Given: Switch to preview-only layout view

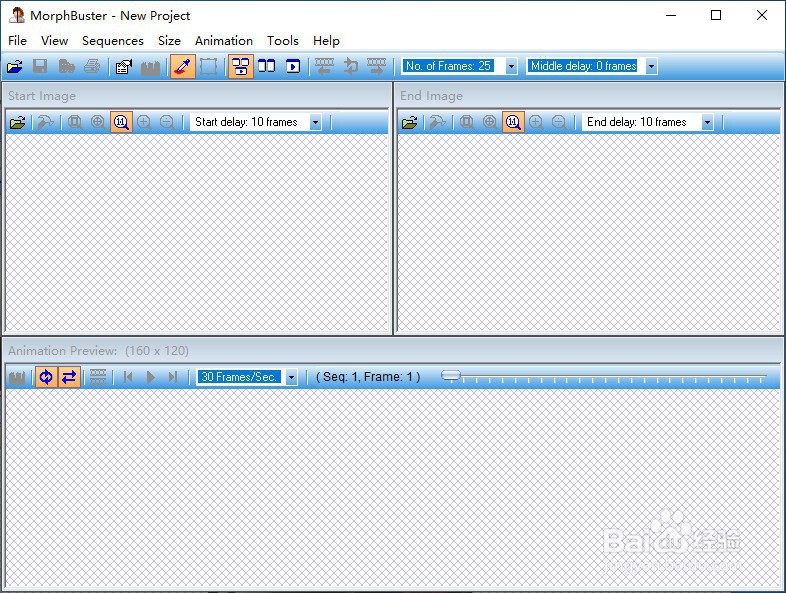Looking at the screenshot, I should click(293, 66).
